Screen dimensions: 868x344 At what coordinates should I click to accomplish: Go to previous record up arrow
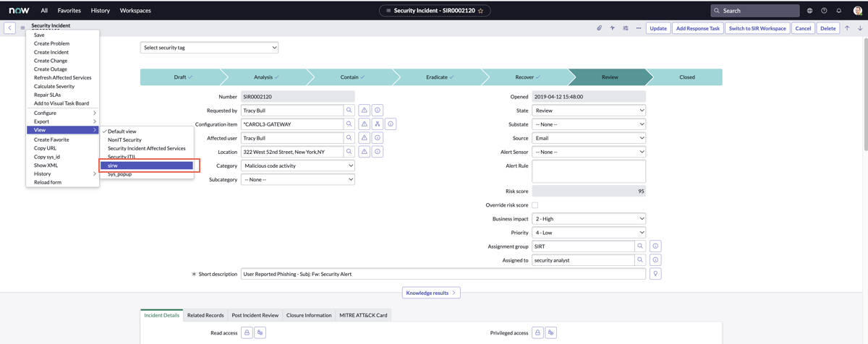coord(847,28)
